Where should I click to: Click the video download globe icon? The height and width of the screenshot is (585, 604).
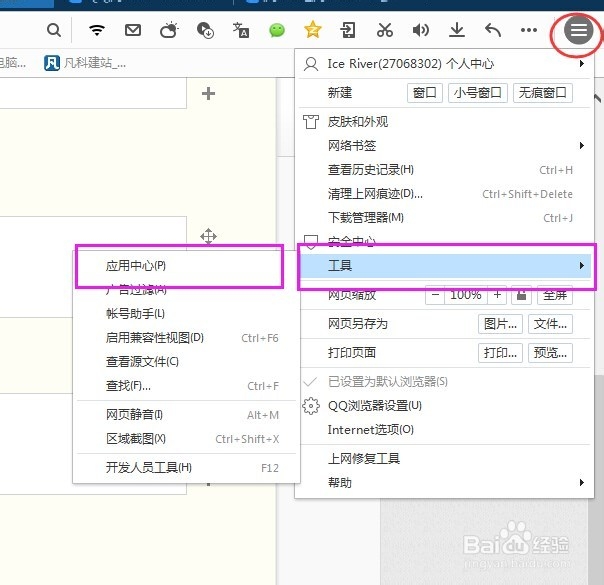tap(205, 30)
